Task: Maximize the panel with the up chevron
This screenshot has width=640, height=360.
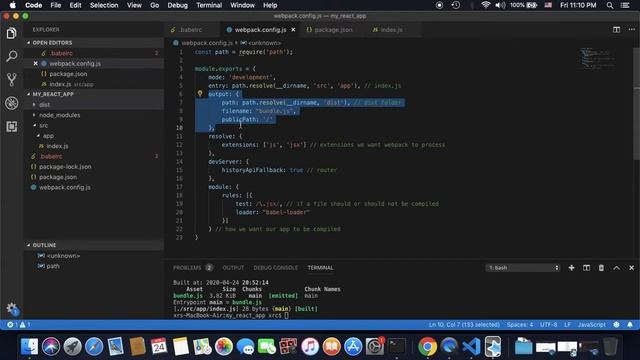Action: (x=616, y=268)
